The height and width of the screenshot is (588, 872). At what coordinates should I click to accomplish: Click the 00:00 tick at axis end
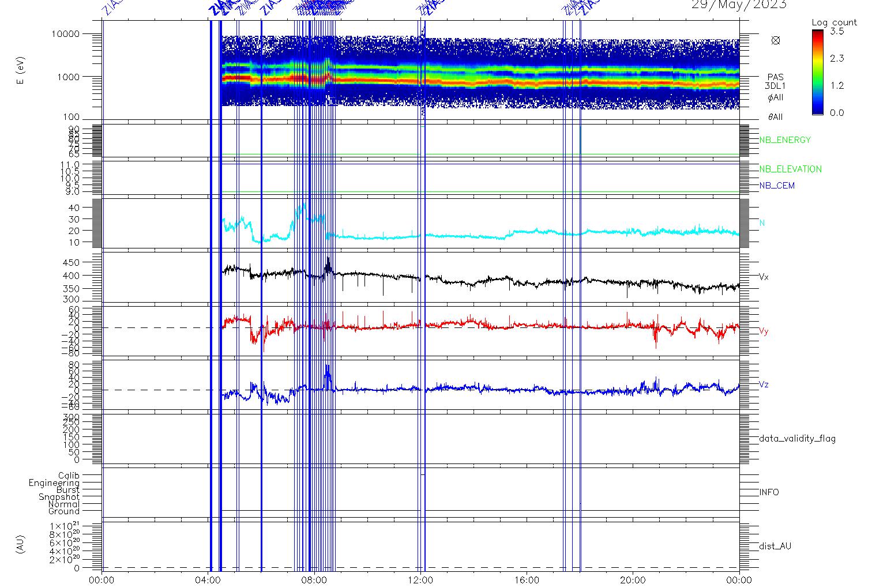pyautogui.click(x=739, y=581)
